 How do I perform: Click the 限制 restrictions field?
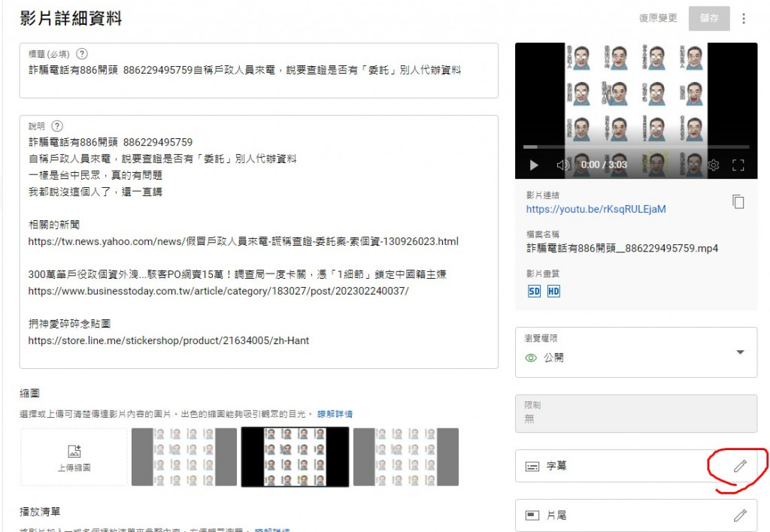(636, 413)
